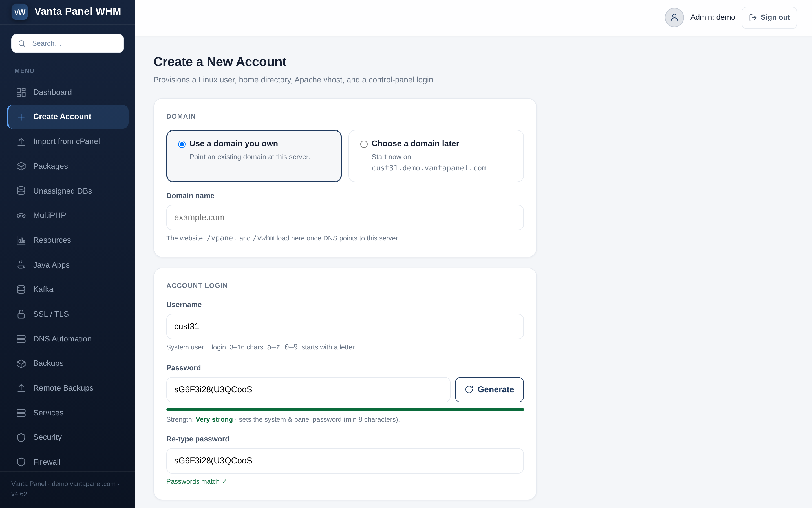Click the Generate refresh icon
Viewport: 812px width, 508px height.
point(469,389)
